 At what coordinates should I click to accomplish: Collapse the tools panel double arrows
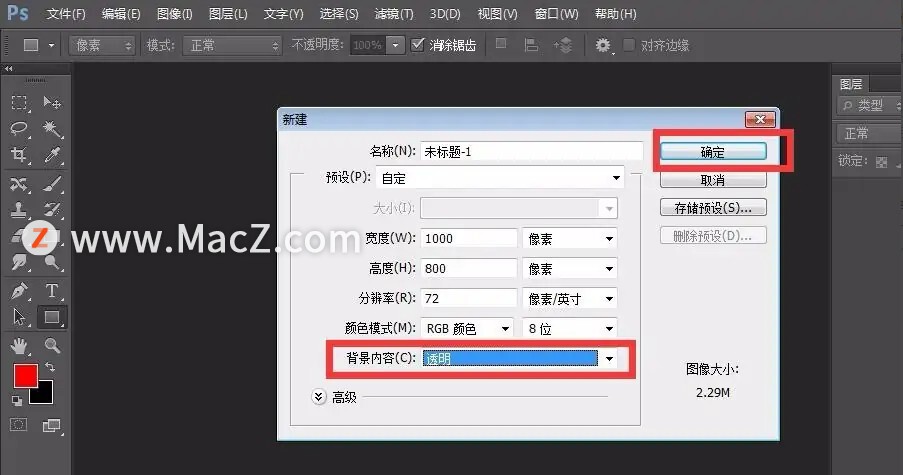click(9, 69)
